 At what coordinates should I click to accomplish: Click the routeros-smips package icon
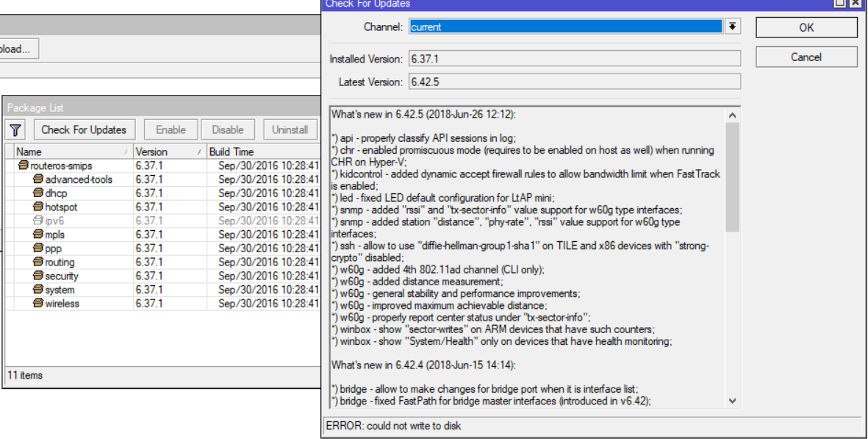click(x=24, y=165)
